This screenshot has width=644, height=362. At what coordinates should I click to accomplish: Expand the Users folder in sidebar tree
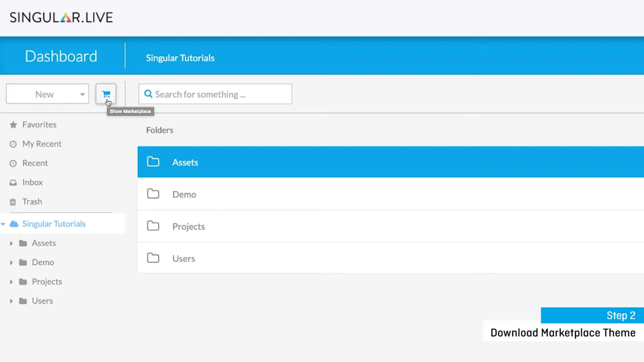coord(11,301)
